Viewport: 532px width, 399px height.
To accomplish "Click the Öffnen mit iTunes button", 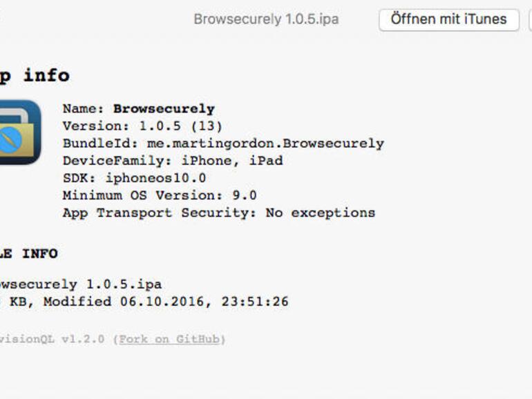I will point(448,19).
